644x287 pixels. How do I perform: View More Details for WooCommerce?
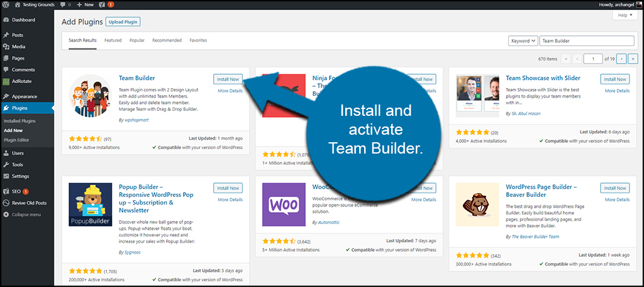pyautogui.click(x=423, y=200)
